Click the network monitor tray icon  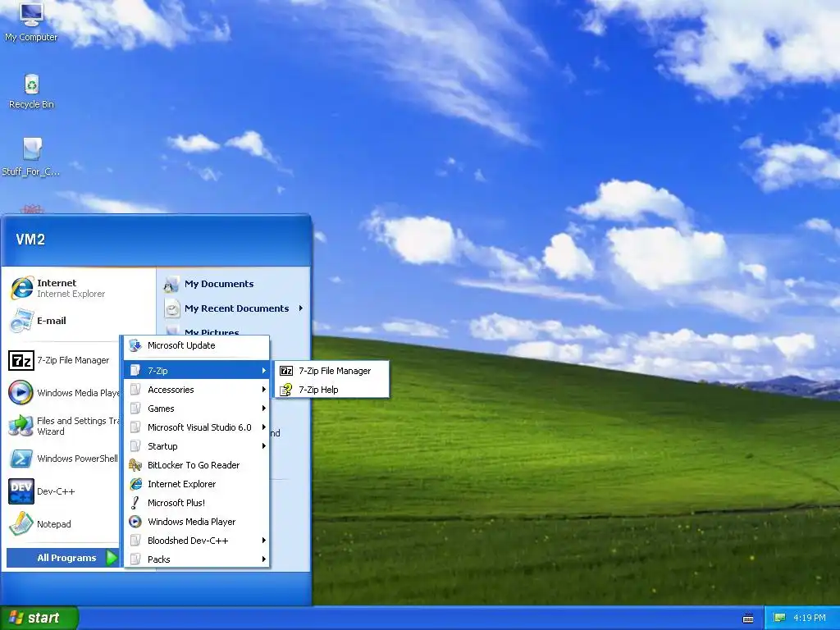click(779, 618)
